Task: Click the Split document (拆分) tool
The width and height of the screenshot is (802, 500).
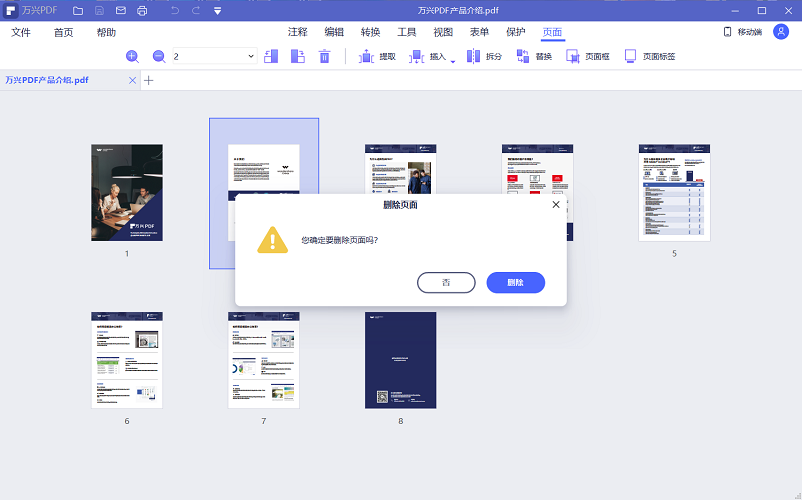Action: pyautogui.click(x=484, y=56)
